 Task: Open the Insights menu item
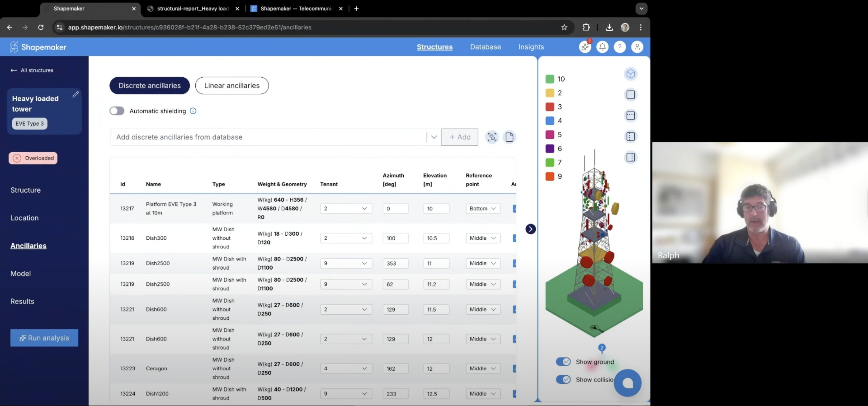coord(531,47)
